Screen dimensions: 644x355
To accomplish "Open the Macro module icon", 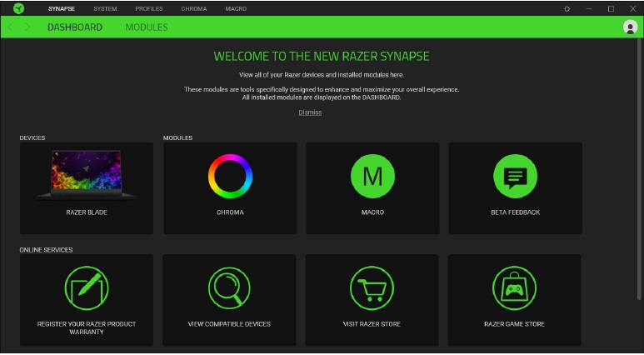I will point(372,176).
